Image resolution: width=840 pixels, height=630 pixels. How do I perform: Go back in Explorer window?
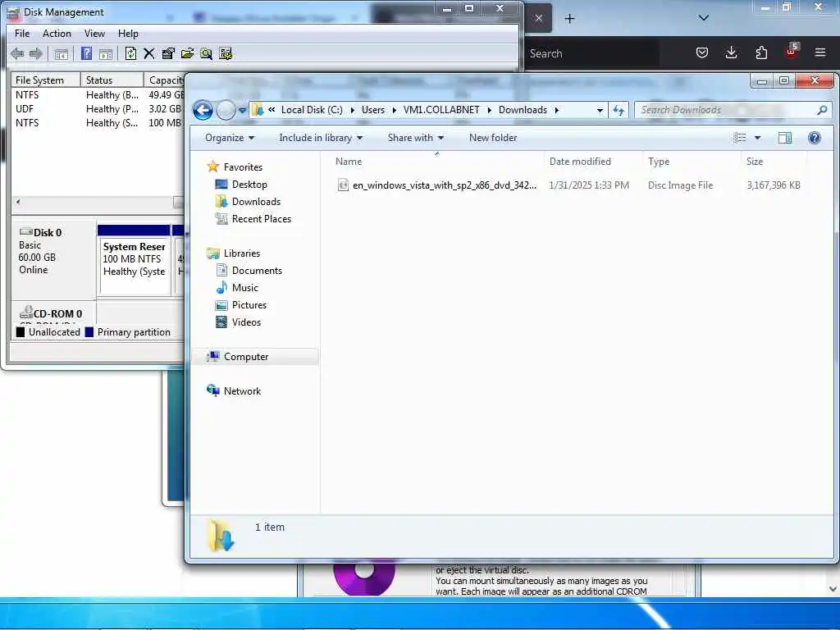pyautogui.click(x=203, y=111)
